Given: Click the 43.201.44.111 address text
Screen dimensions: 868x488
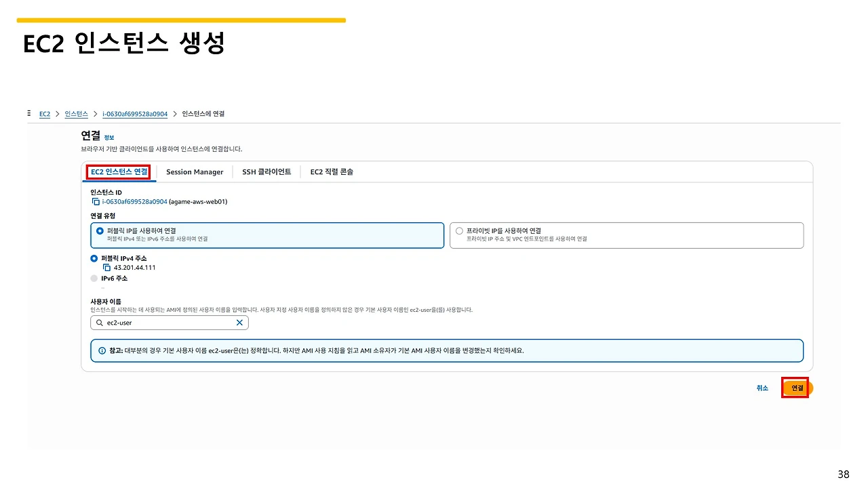Looking at the screenshot, I should point(135,268).
